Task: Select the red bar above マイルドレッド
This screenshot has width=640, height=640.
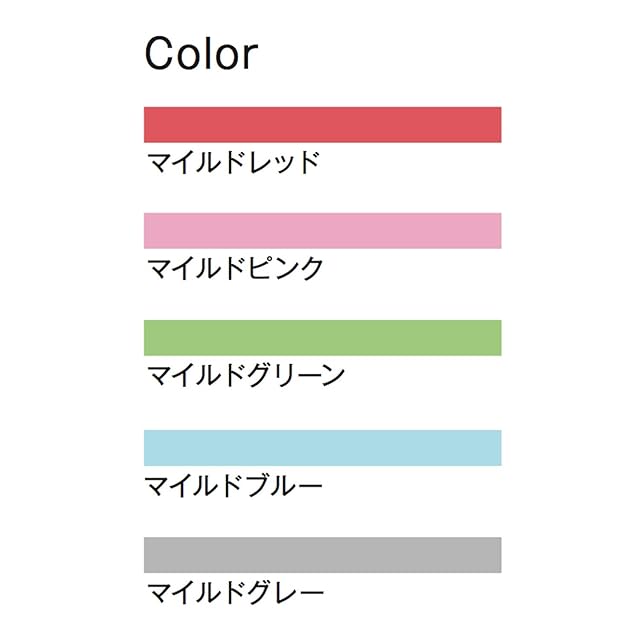Action: pos(322,124)
